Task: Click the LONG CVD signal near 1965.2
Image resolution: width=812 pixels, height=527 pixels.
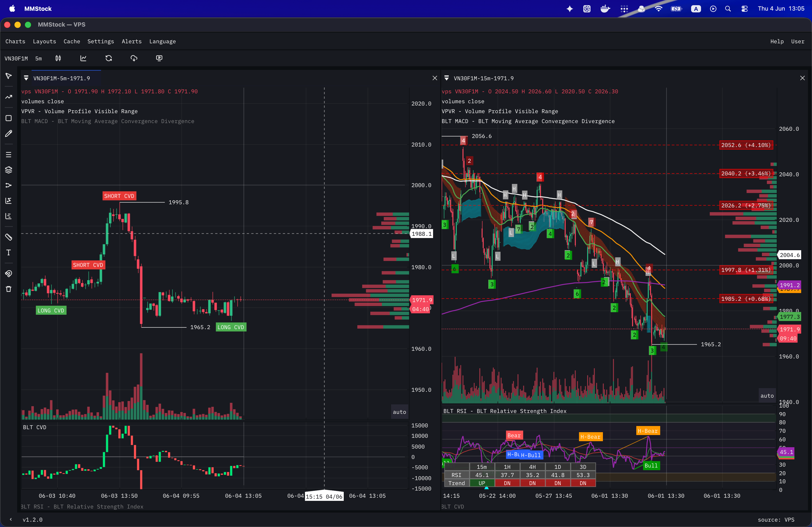Action: (231, 327)
